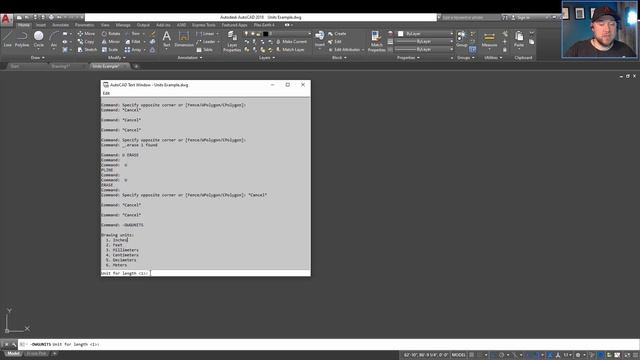This screenshot has width=640, height=360.
Task: Click the Rotate tool
Action: 111,33
